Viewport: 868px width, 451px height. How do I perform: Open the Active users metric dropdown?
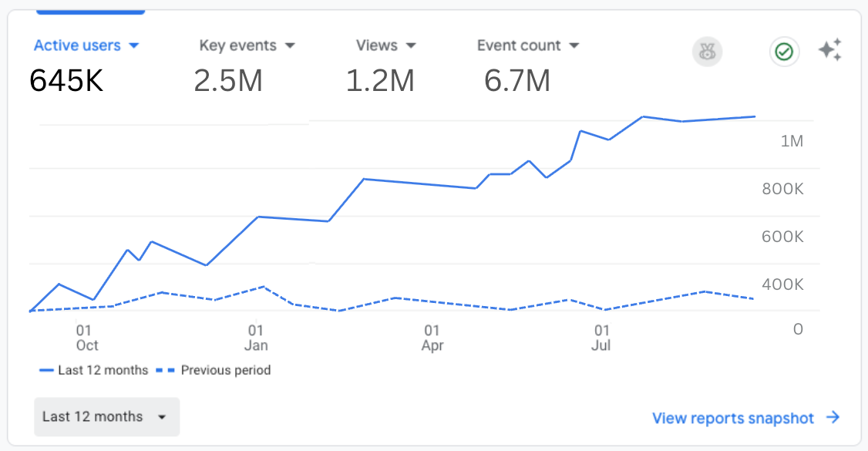pyautogui.click(x=86, y=45)
